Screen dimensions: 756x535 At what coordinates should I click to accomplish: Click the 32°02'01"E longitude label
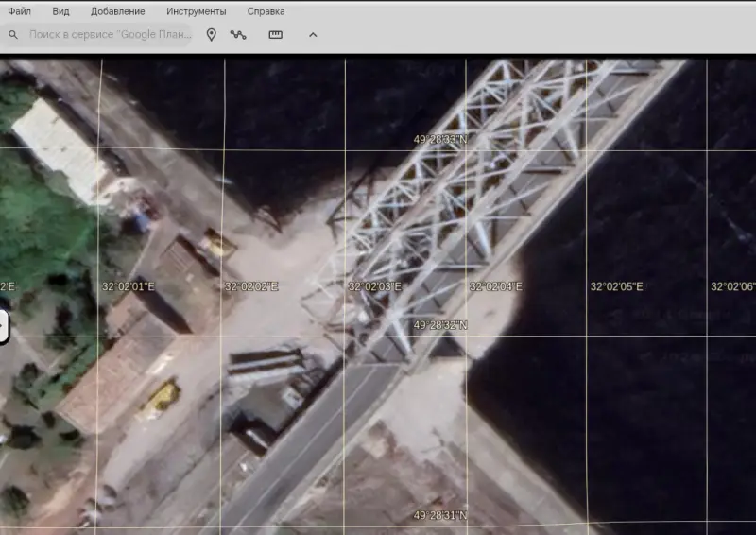(x=128, y=286)
